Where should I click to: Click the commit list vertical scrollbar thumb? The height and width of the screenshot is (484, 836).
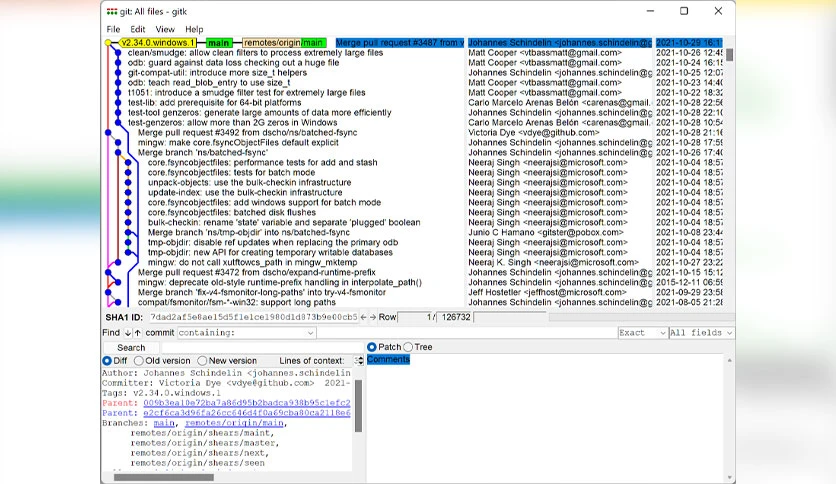tap(729, 54)
